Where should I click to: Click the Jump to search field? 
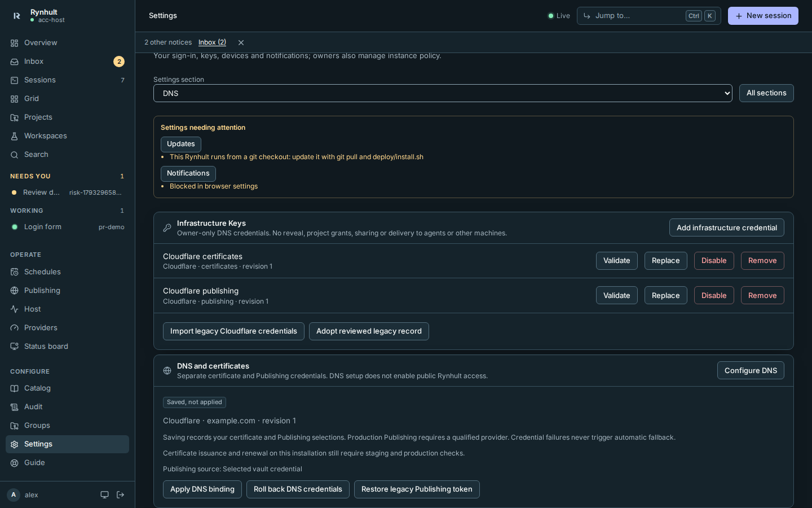649,16
